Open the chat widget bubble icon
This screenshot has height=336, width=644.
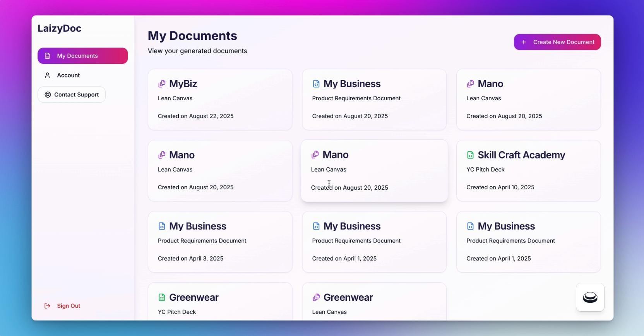(x=590, y=297)
